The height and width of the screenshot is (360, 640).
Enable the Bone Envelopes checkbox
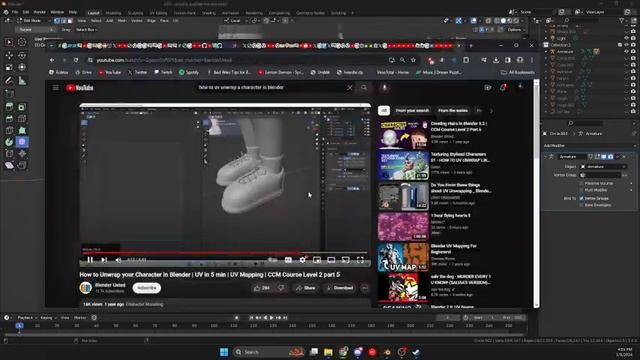pos(581,205)
